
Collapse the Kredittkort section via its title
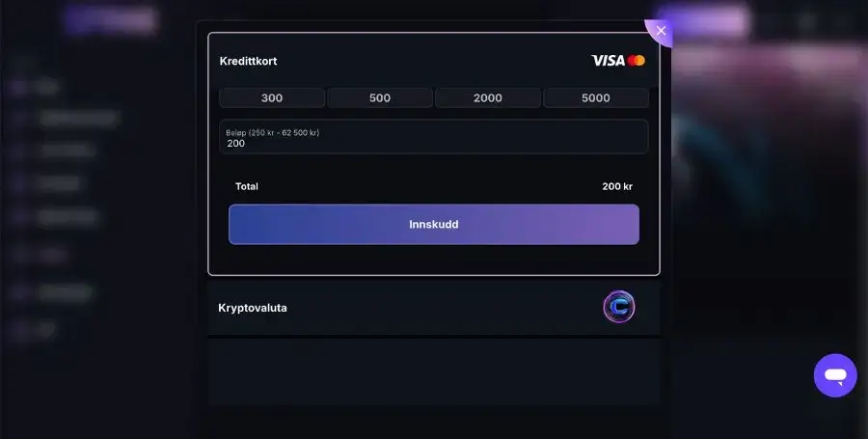[x=248, y=61]
